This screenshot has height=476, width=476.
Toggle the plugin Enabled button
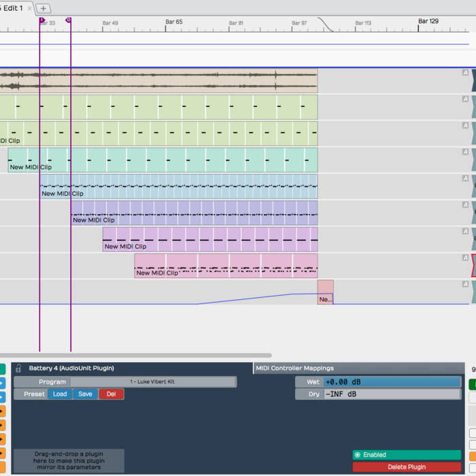pos(406,455)
